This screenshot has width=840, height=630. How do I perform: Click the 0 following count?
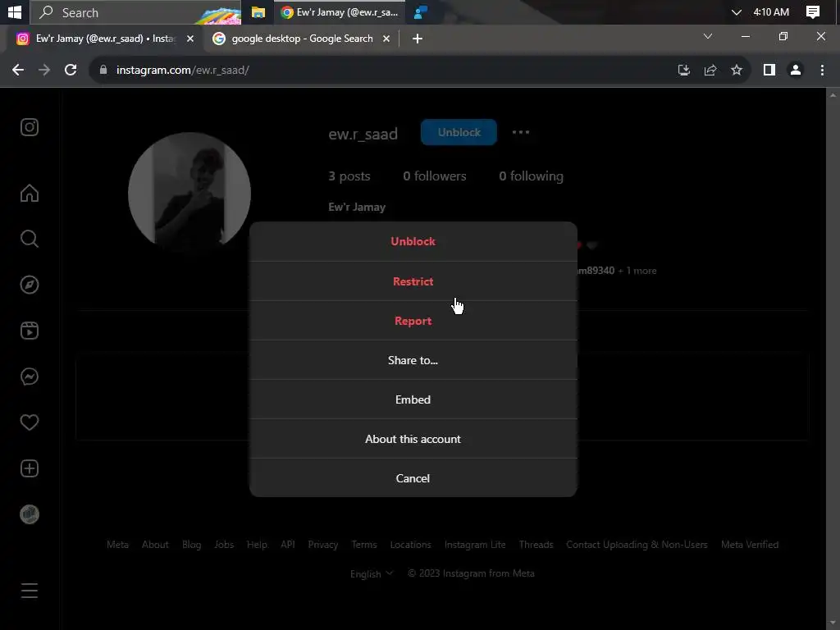pos(531,176)
